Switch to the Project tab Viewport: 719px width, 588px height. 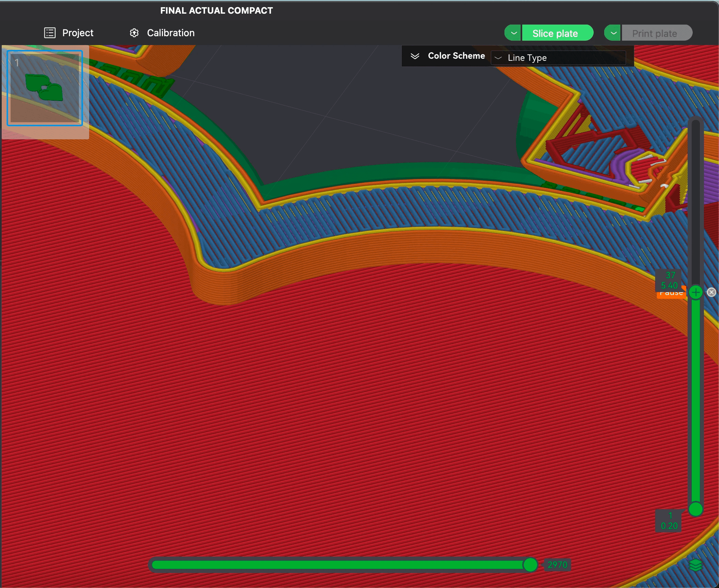click(78, 33)
